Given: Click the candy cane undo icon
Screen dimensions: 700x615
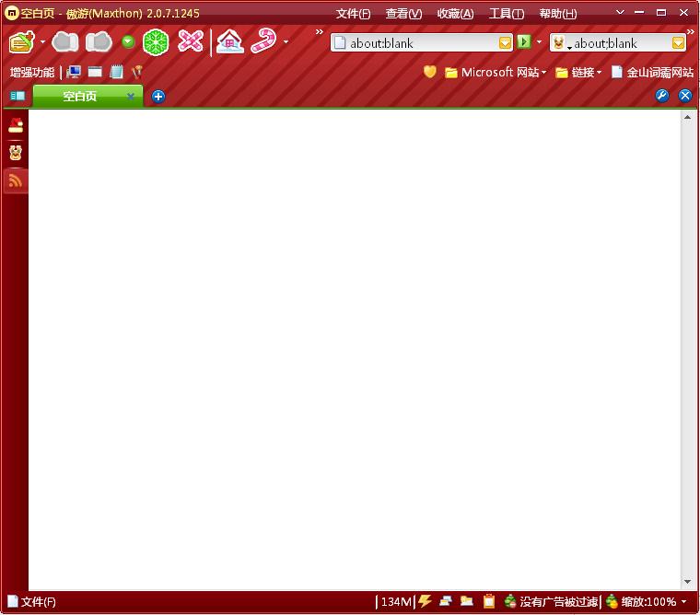Looking at the screenshot, I should (x=263, y=41).
